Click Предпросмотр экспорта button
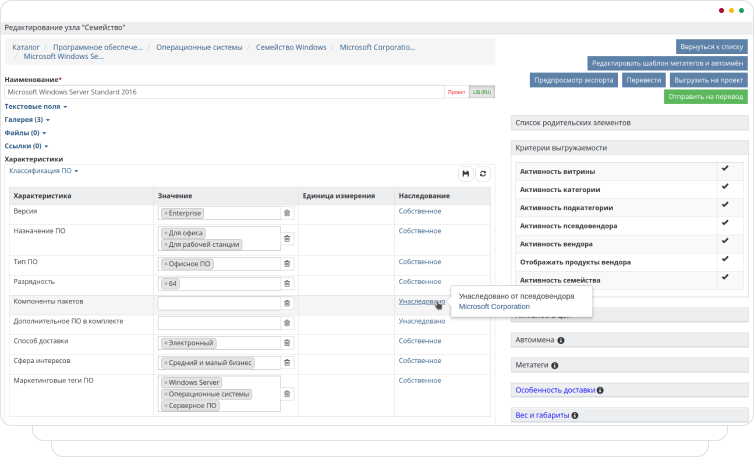 pyautogui.click(x=574, y=80)
